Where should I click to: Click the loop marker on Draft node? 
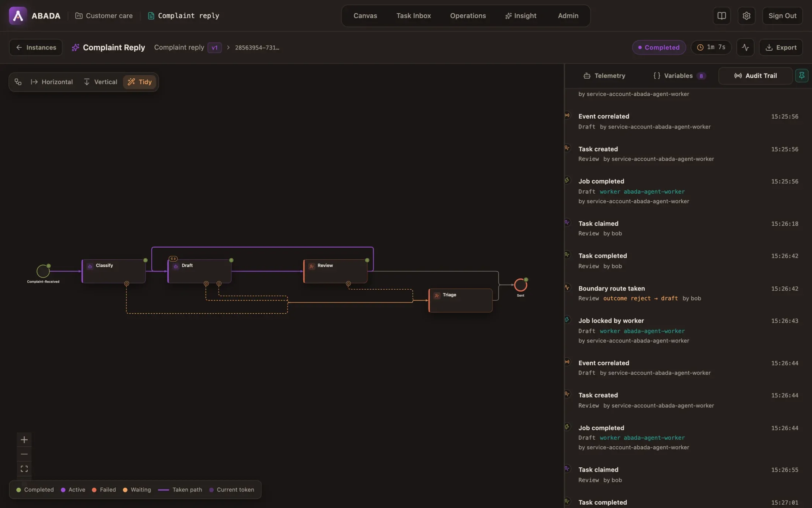173,259
